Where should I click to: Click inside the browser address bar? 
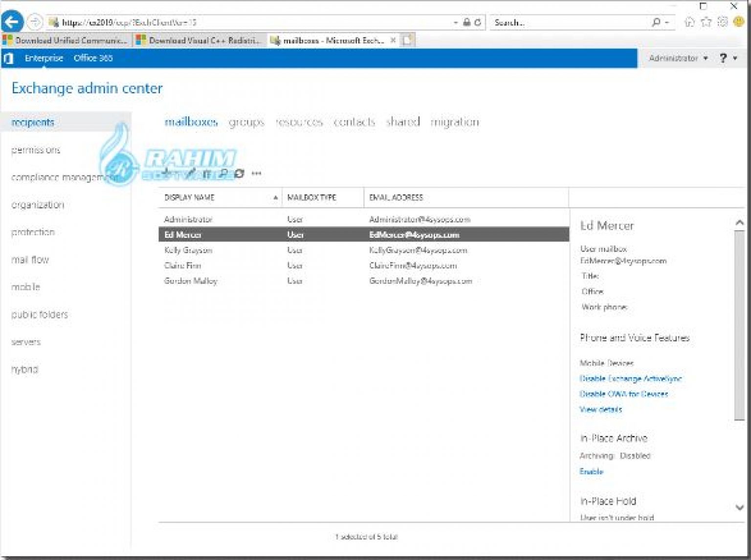pyautogui.click(x=244, y=22)
